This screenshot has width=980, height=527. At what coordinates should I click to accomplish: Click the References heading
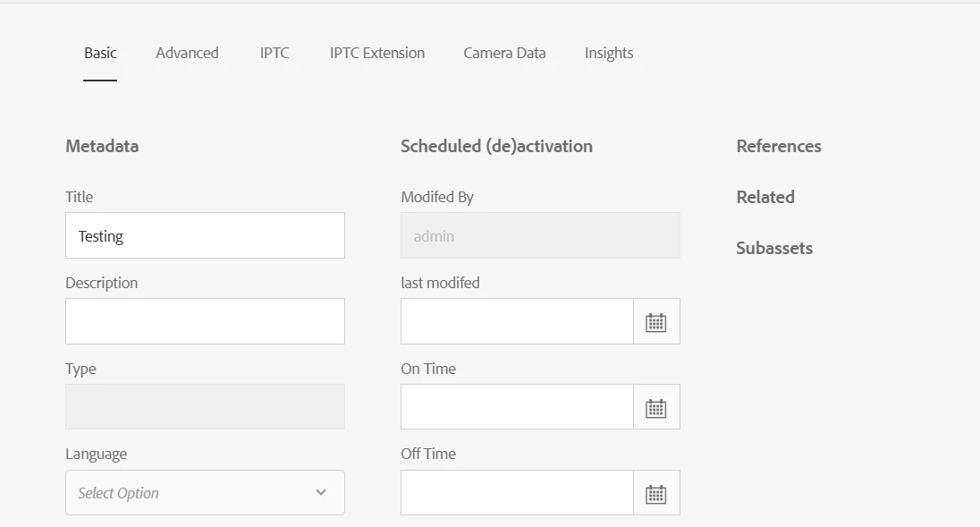pyautogui.click(x=779, y=147)
